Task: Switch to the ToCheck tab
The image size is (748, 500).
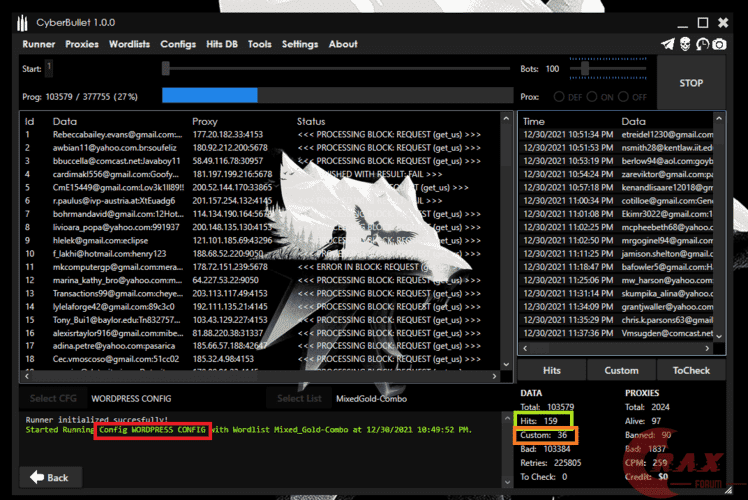Action: tap(691, 370)
